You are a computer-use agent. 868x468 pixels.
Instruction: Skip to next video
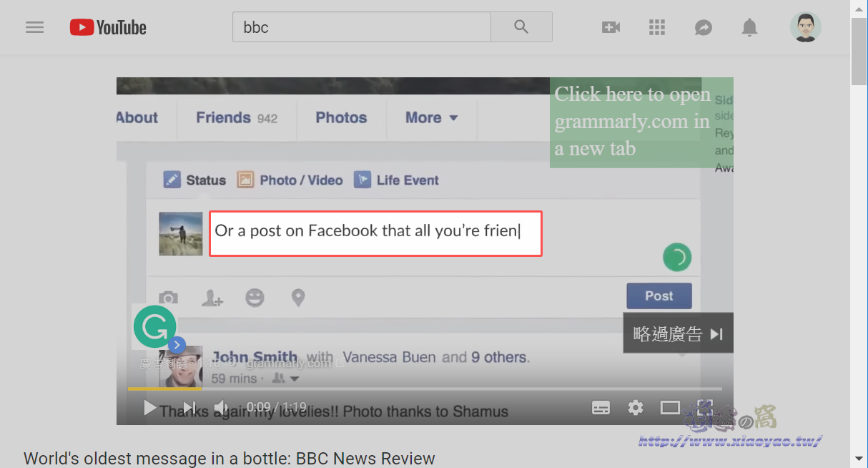coord(189,408)
